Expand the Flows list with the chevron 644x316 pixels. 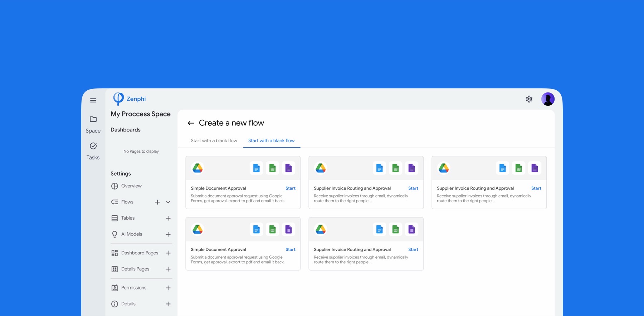pyautogui.click(x=168, y=202)
